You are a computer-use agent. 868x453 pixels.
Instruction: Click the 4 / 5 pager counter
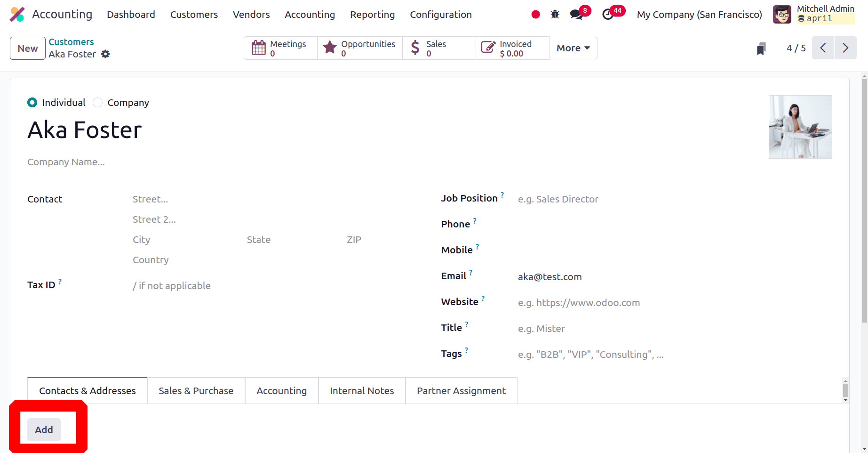(x=796, y=48)
